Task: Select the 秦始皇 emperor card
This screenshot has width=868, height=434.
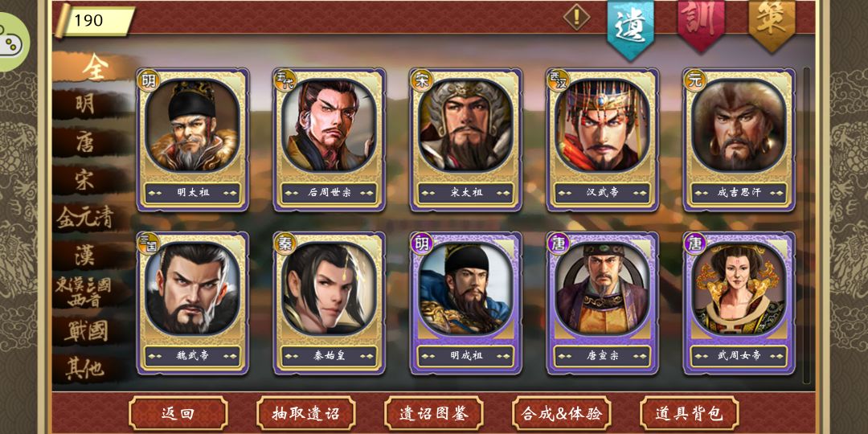Action: (330, 303)
